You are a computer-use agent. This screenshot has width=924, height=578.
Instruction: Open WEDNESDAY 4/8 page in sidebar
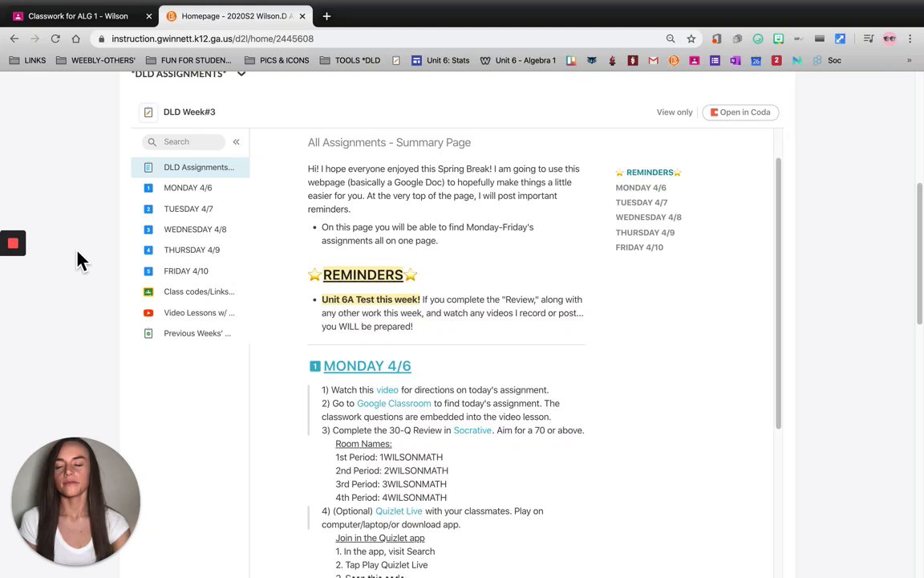[190, 230]
